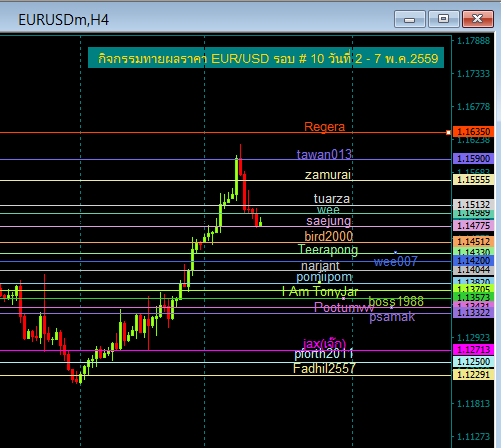The image size is (501, 448).
Task: Maximize the EURUSDm,H4 chart window
Action: coord(443,19)
